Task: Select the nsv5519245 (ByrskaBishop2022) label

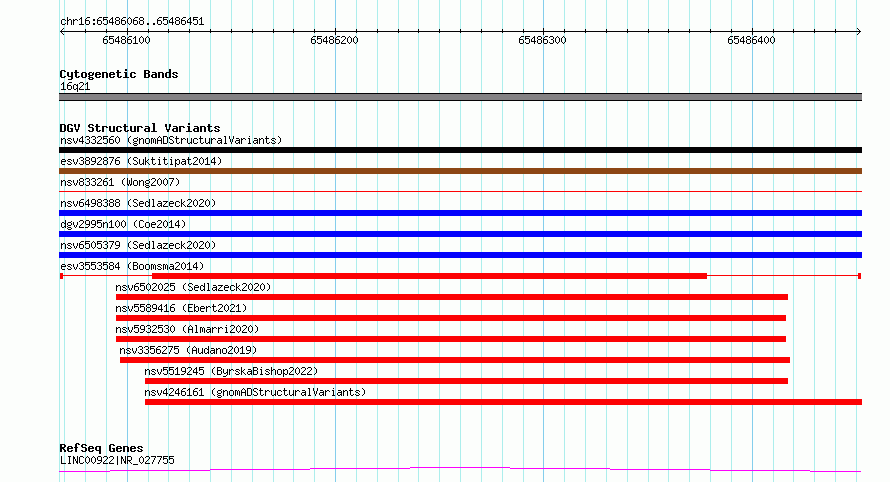Action: click(x=231, y=371)
